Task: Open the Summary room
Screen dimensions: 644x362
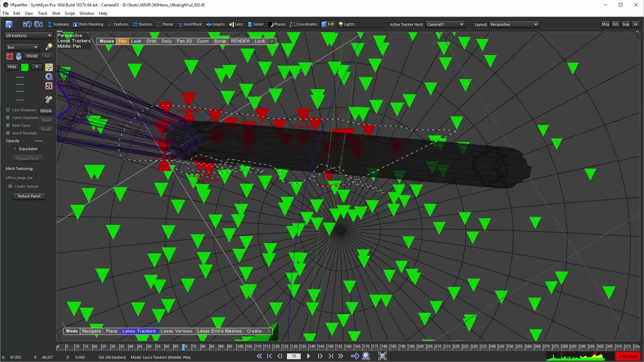Action: (58, 24)
